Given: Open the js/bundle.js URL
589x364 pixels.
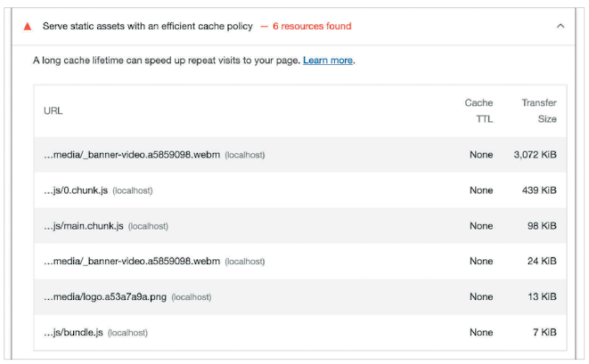Looking at the screenshot, I should point(73,333).
